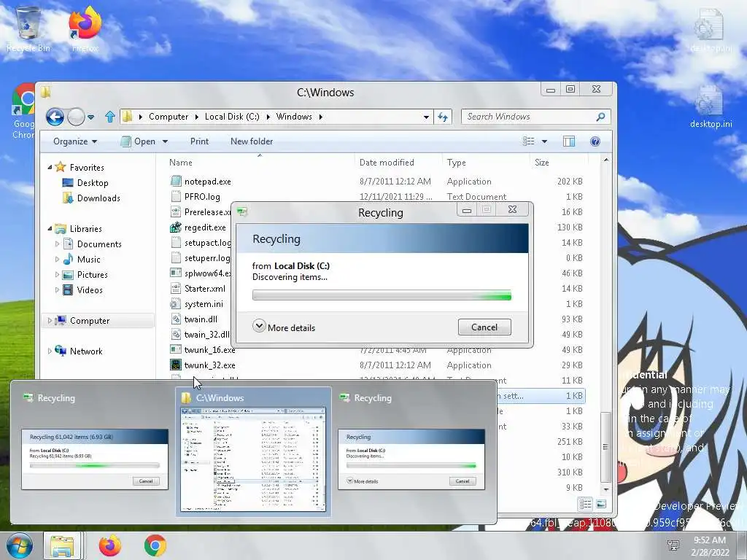
Task: Open the taskbar clock showing 9:52 AM
Action: 710,546
